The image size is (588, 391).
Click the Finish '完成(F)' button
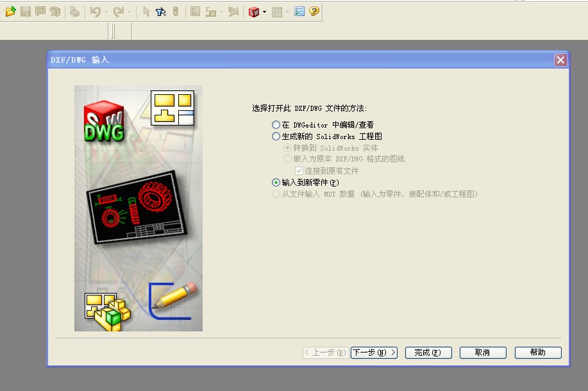[x=428, y=353]
